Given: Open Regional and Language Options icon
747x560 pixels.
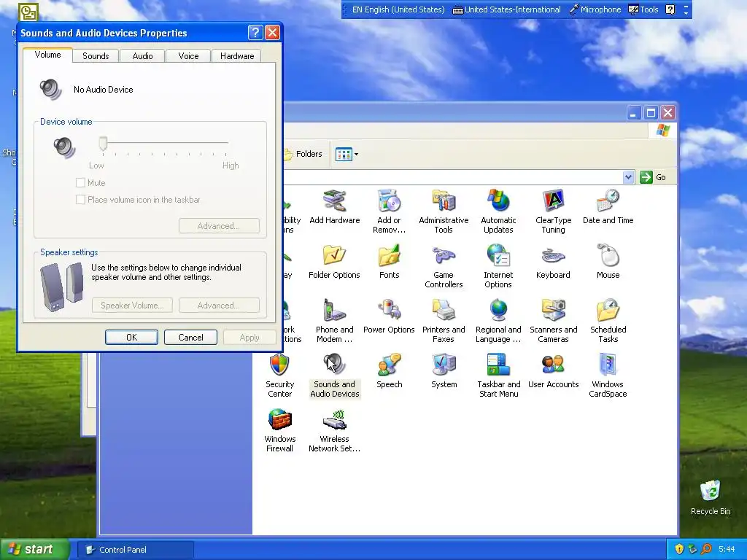Looking at the screenshot, I should pyautogui.click(x=498, y=321).
